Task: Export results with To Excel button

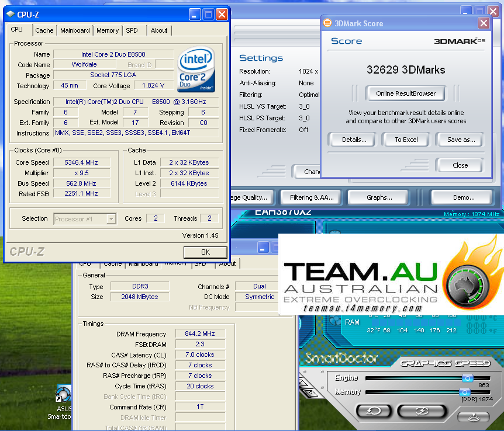Action: click(x=406, y=140)
